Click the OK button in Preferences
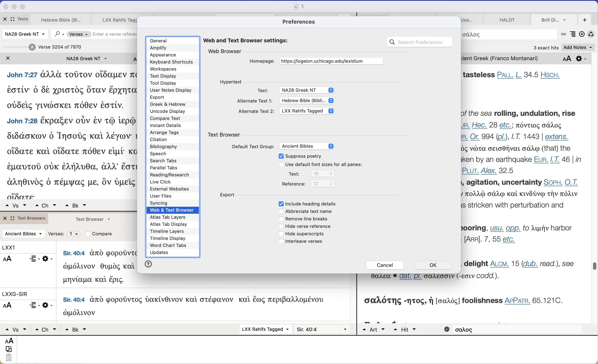The height and width of the screenshot is (364, 598). coord(433,265)
